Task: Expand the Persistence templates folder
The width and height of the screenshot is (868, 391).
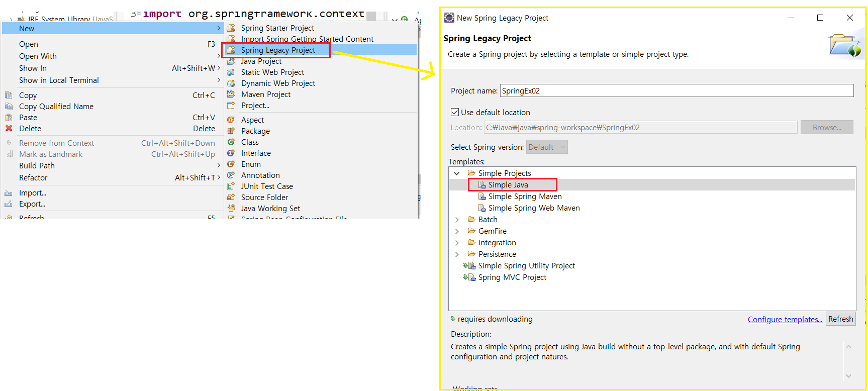Action: [x=457, y=254]
